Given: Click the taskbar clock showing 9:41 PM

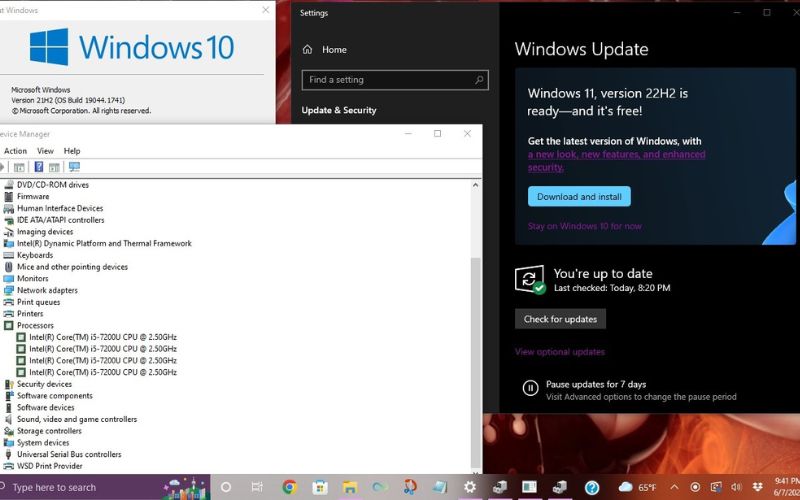Looking at the screenshot, I should [x=787, y=487].
